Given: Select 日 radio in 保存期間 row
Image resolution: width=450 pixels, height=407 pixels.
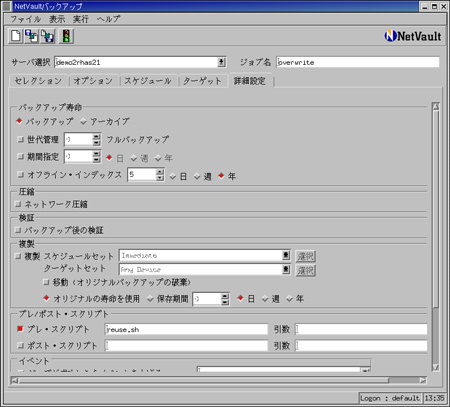Looking at the screenshot, I should 240,298.
